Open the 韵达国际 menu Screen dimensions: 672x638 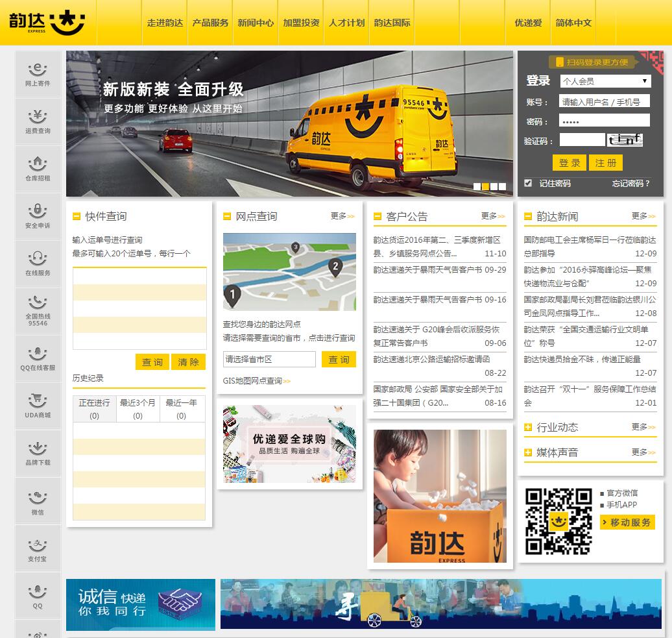click(392, 23)
